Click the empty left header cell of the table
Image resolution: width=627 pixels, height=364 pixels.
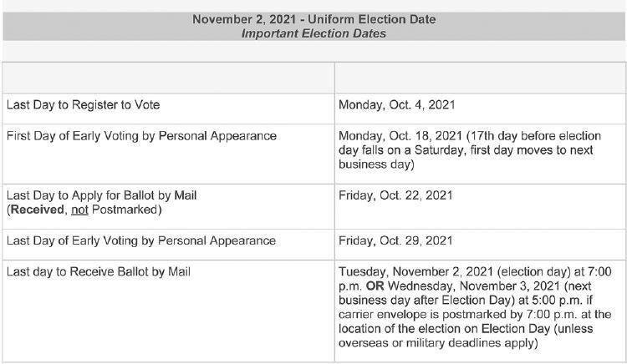point(168,78)
